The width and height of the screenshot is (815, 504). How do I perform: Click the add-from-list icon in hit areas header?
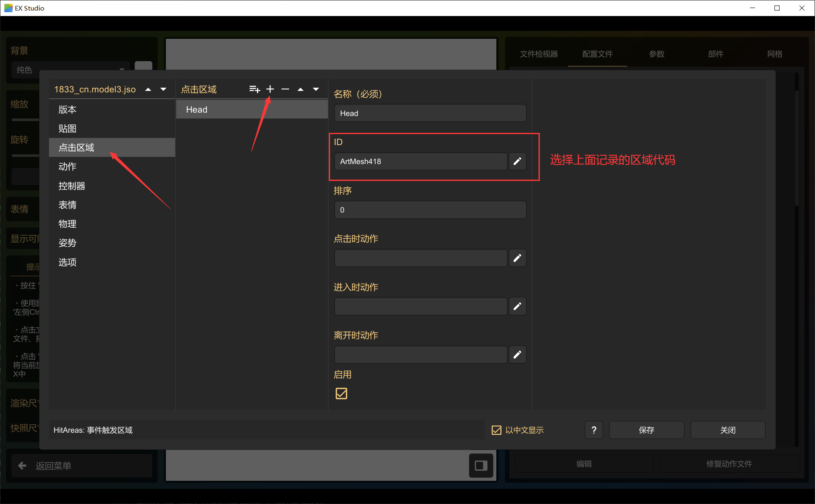tap(255, 89)
